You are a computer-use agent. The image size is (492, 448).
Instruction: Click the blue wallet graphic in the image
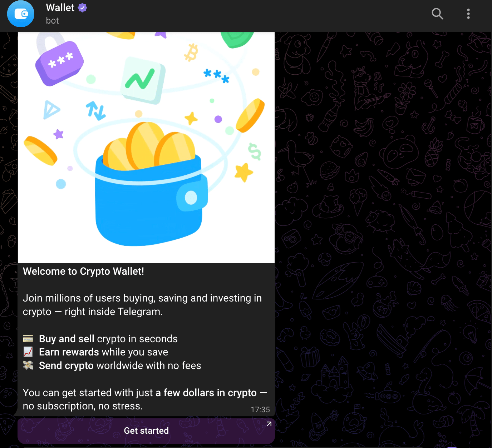pyautogui.click(x=151, y=200)
